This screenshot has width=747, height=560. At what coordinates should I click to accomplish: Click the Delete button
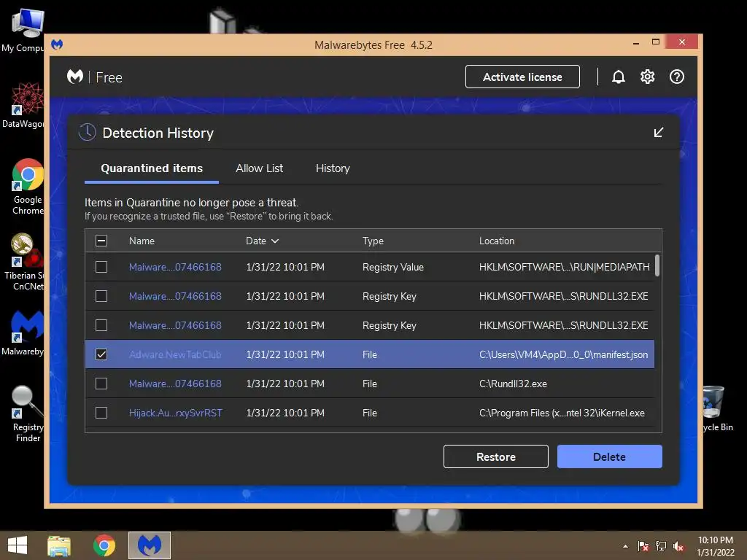point(609,456)
